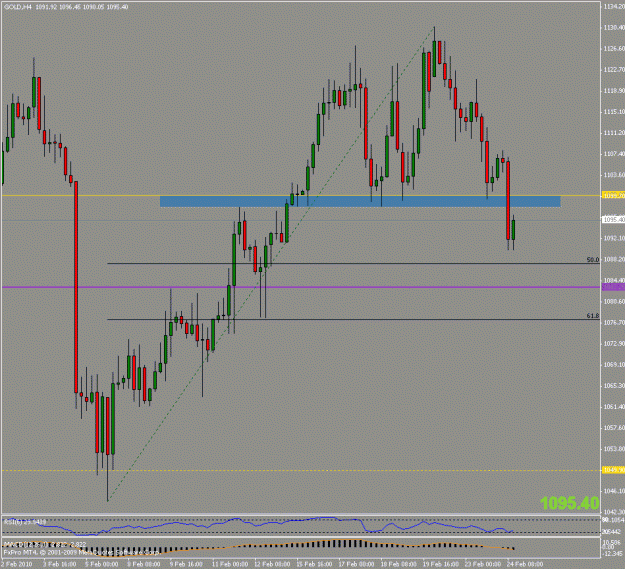Click the 1065.30 price axis label

pos(614,386)
